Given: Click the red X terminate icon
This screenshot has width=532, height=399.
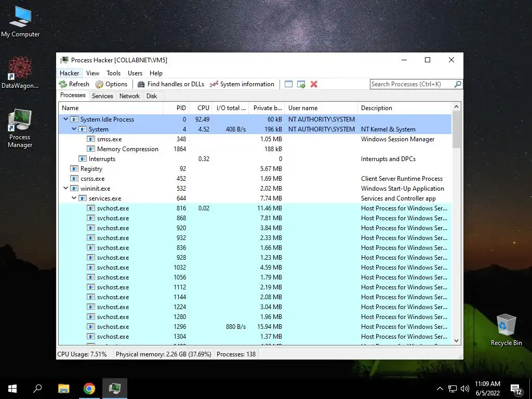Looking at the screenshot, I should coord(314,84).
